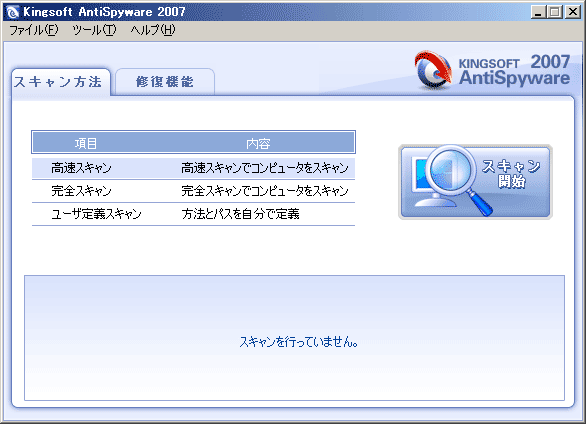This screenshot has height=424, width=586.
Task: Maximize the AntiSpyware window
Action: coord(555,12)
